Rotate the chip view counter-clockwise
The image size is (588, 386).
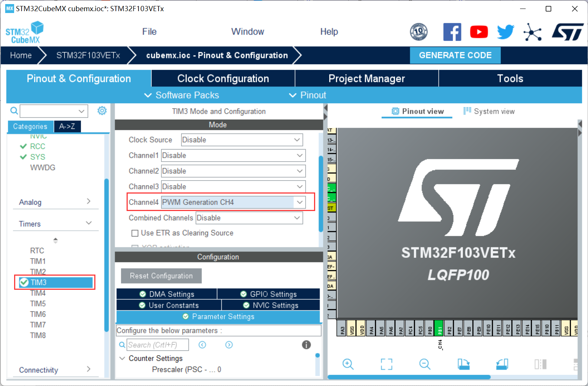tap(502, 364)
